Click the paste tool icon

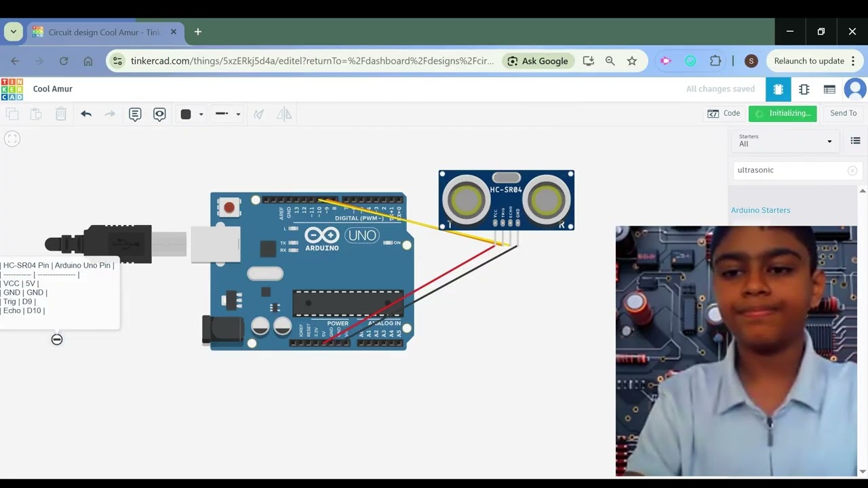pyautogui.click(x=36, y=114)
